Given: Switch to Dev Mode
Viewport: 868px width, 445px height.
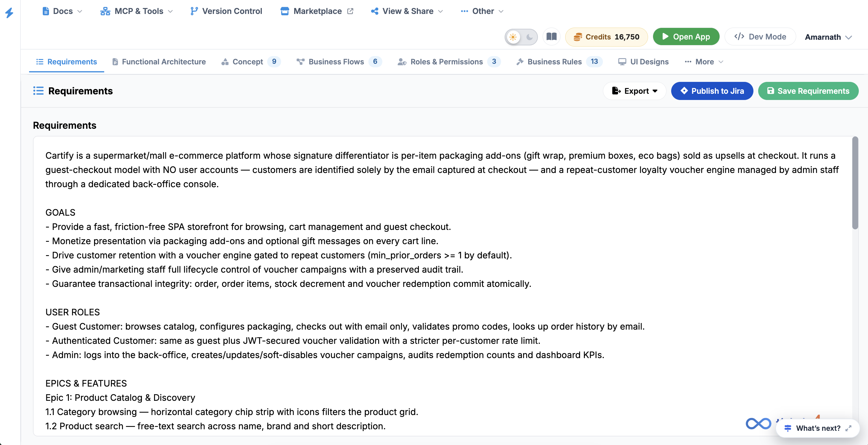Looking at the screenshot, I should (x=760, y=36).
